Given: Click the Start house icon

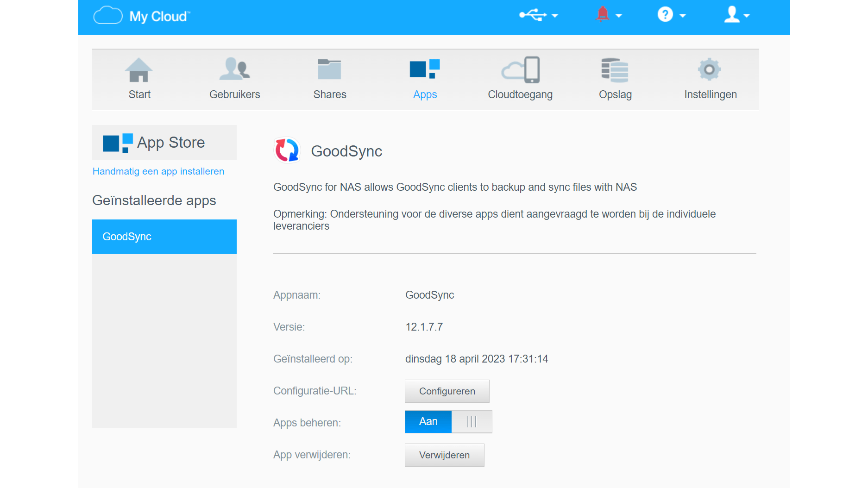Looking at the screenshot, I should coord(139,70).
